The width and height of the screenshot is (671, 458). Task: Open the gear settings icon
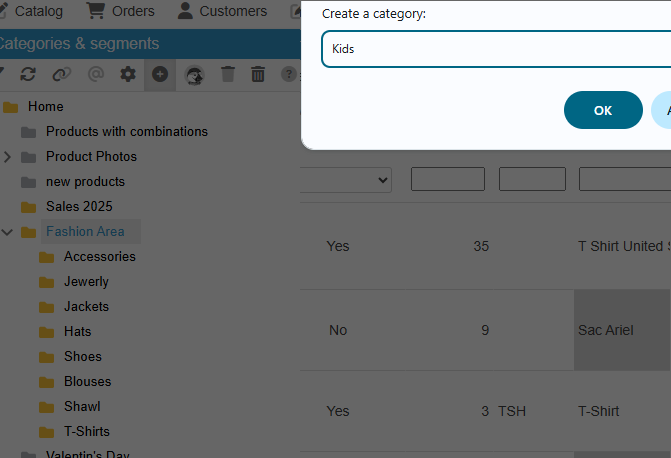point(128,74)
